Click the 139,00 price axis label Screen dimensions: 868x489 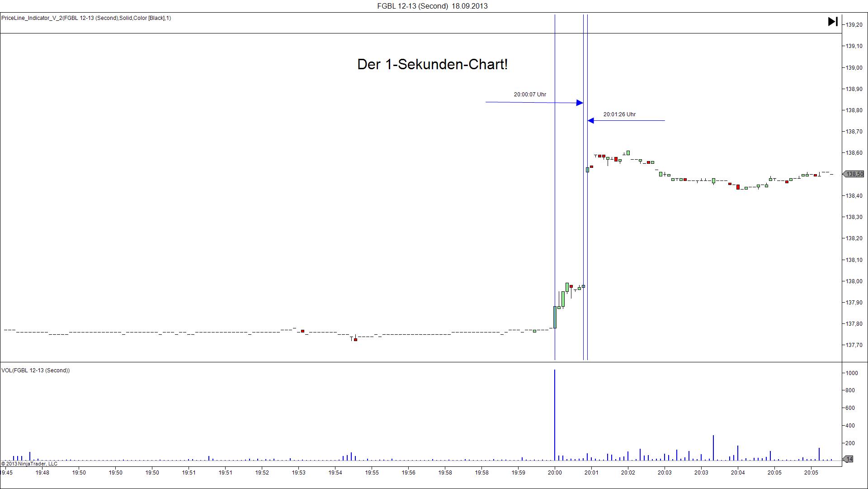pyautogui.click(x=854, y=68)
